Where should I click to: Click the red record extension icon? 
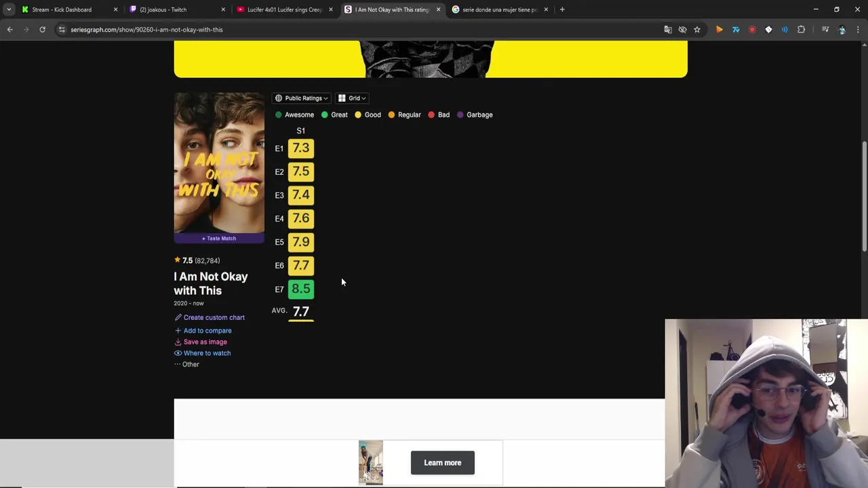coord(752,30)
